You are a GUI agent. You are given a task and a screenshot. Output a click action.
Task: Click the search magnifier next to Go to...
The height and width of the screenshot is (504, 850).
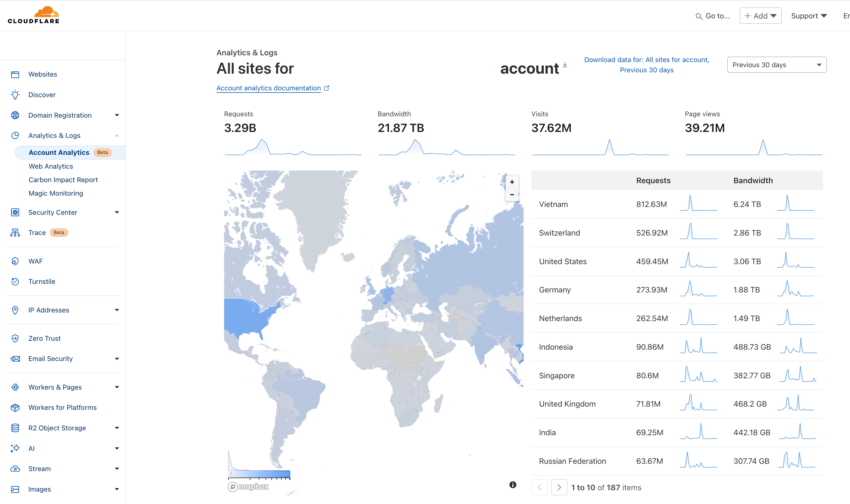tap(699, 16)
